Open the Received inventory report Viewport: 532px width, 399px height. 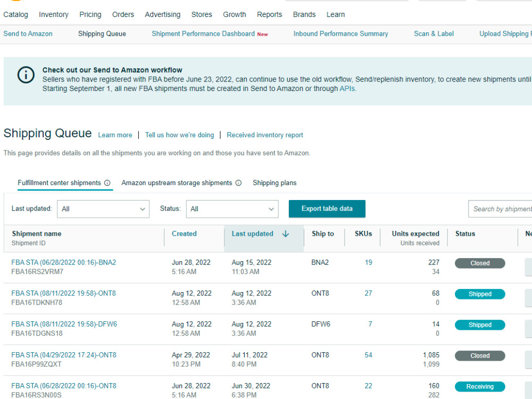265,135
